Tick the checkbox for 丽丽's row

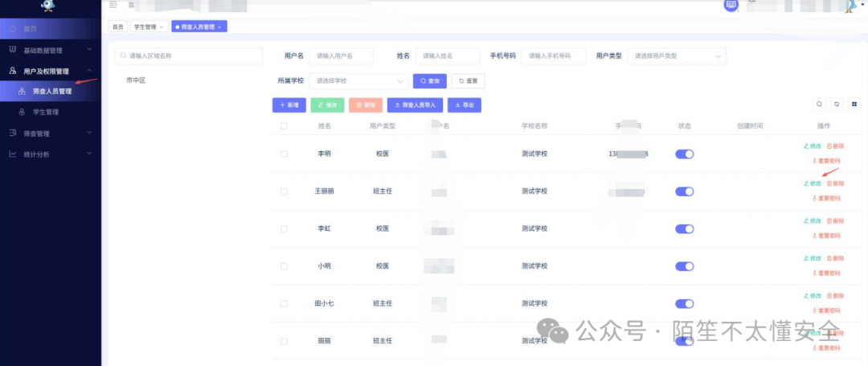tap(284, 341)
